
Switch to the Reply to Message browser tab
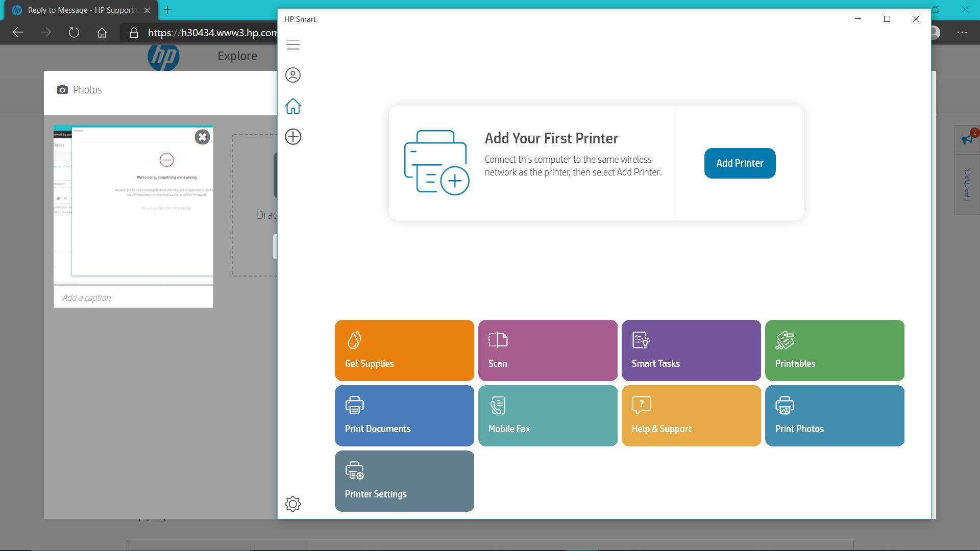[77, 10]
